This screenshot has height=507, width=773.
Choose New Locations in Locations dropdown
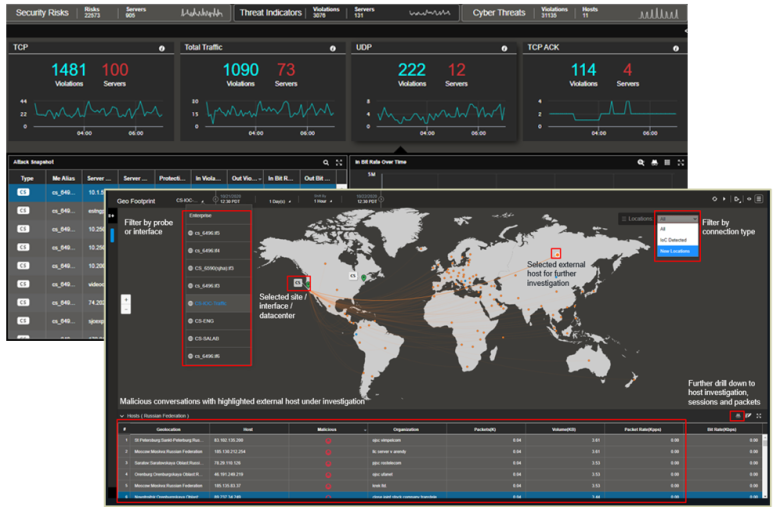coord(678,251)
